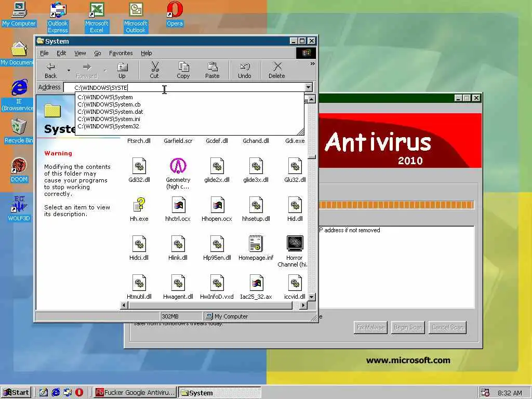The width and height of the screenshot is (532, 399).
Task: Click the Back toolbar button
Action: click(x=51, y=70)
